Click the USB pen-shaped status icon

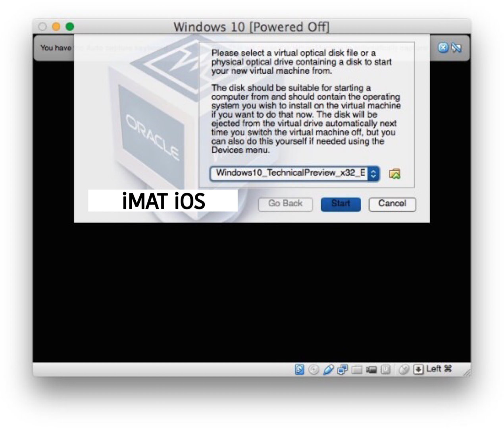coord(328,370)
